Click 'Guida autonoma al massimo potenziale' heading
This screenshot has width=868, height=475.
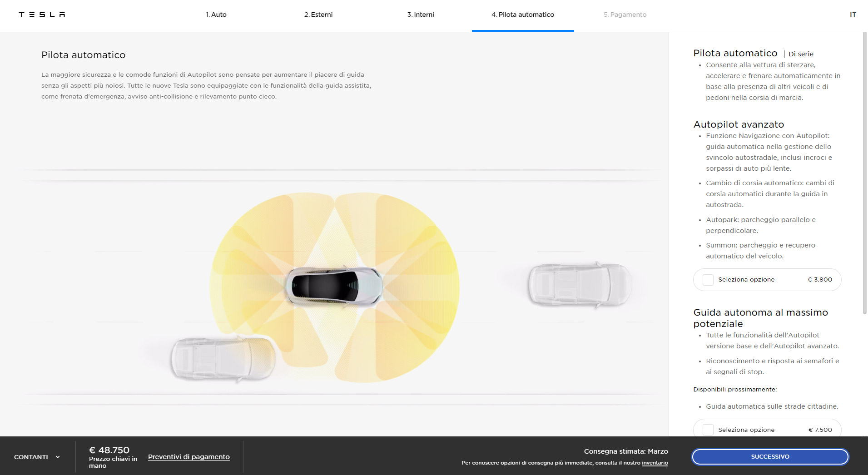[x=761, y=318]
